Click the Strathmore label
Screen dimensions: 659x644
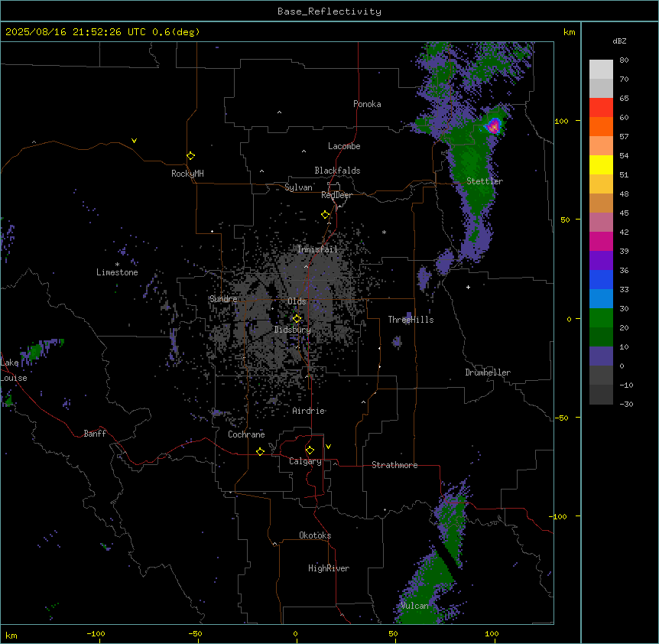[x=394, y=465]
